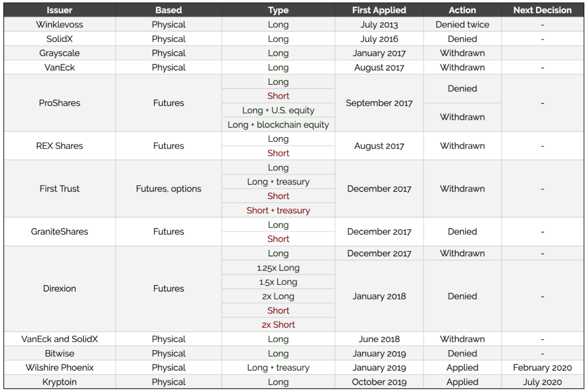
Task: Click the Direxion issuer cell
Action: (x=59, y=289)
